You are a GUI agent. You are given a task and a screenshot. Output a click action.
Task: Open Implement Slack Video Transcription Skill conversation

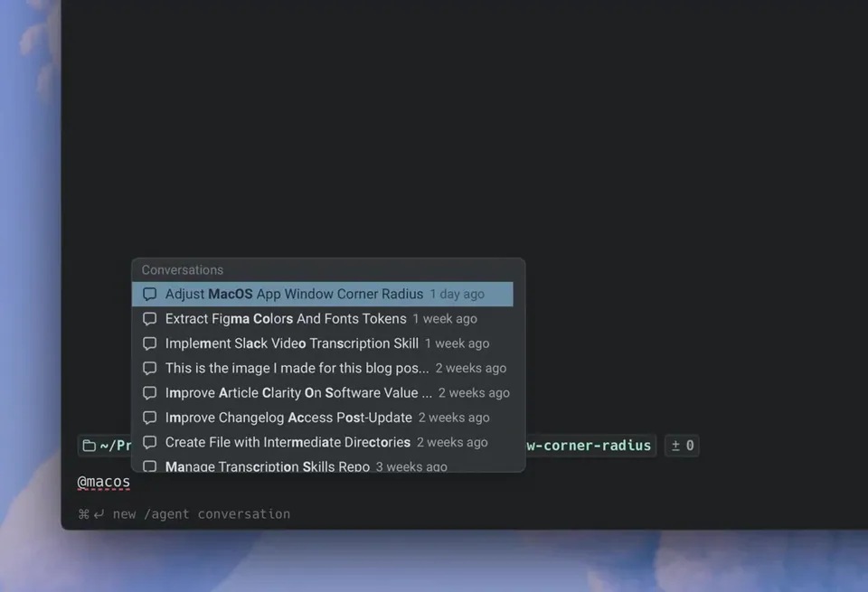[x=322, y=343]
